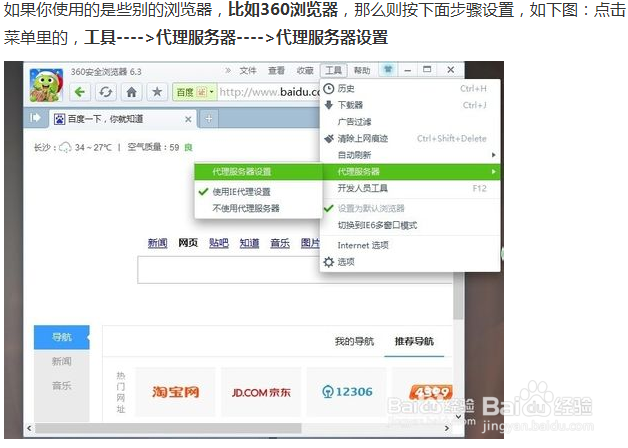Open Internet 选项 menu entry
The height and width of the screenshot is (448, 628).
(x=411, y=245)
